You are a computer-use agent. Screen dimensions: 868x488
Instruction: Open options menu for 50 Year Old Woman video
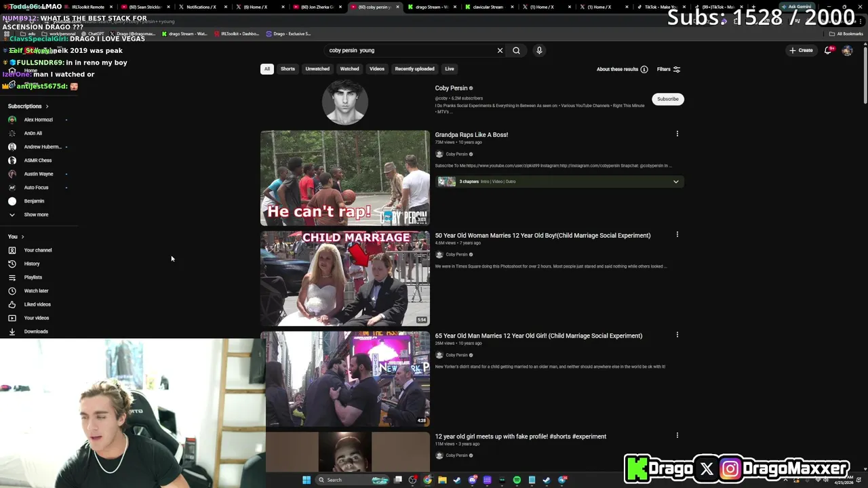point(677,235)
